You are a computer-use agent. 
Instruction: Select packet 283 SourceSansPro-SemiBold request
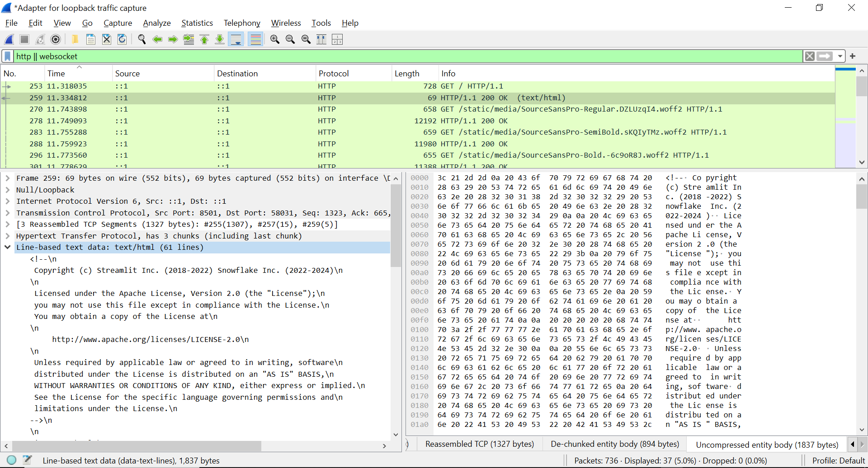coord(418,132)
